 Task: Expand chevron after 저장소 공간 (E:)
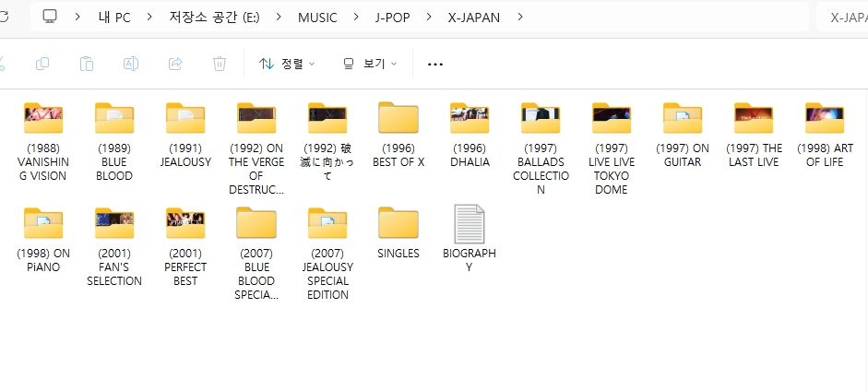click(x=279, y=18)
